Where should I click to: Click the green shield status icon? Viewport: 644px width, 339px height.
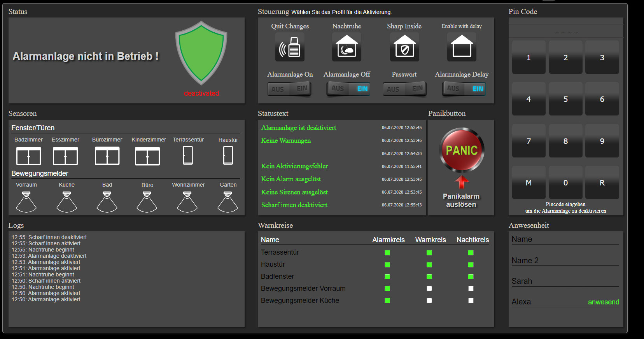(x=201, y=53)
